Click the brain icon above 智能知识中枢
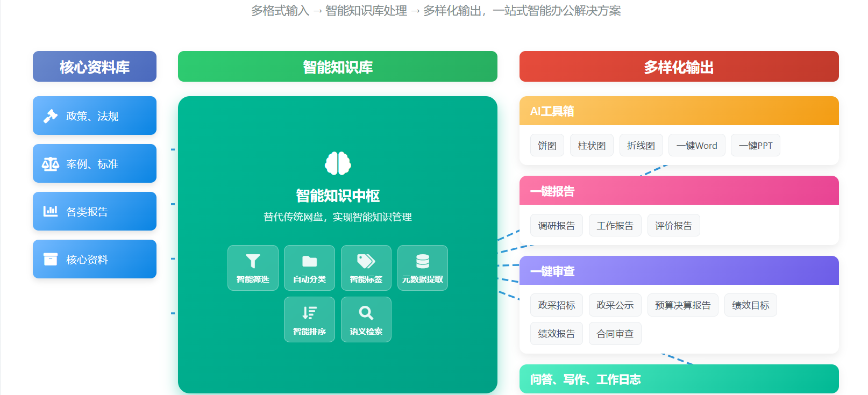 (x=338, y=163)
